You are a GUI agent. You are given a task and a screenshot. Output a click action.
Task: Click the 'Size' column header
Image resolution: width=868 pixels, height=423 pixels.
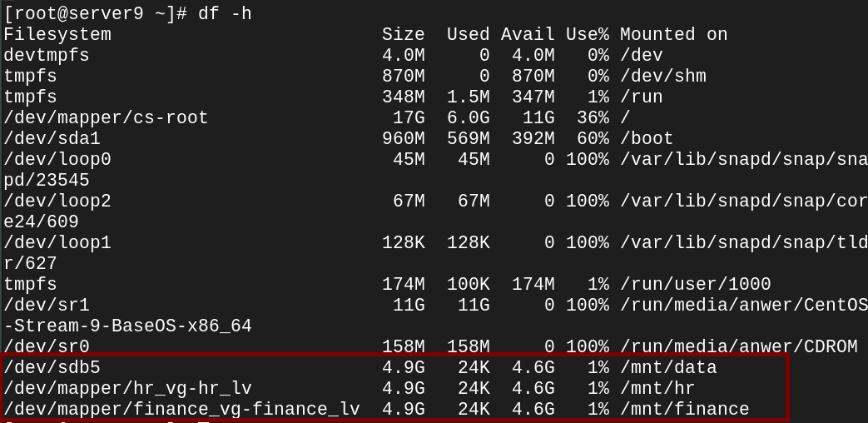pos(403,34)
